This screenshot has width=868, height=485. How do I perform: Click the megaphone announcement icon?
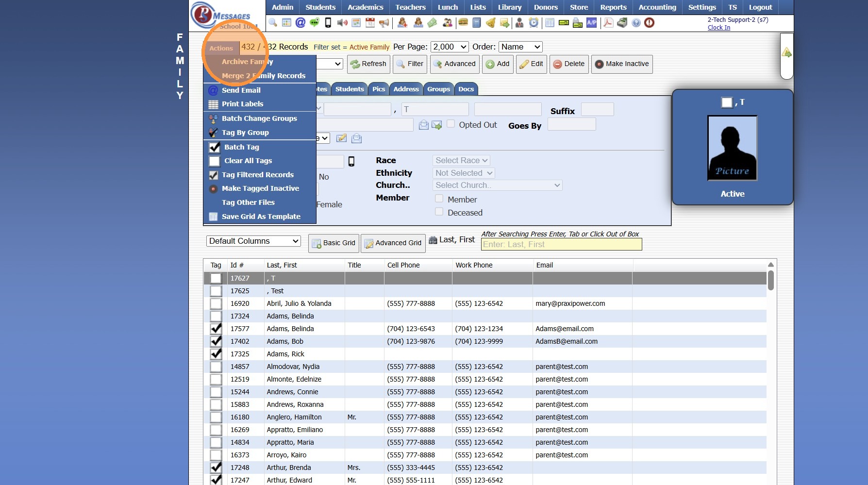coord(384,23)
